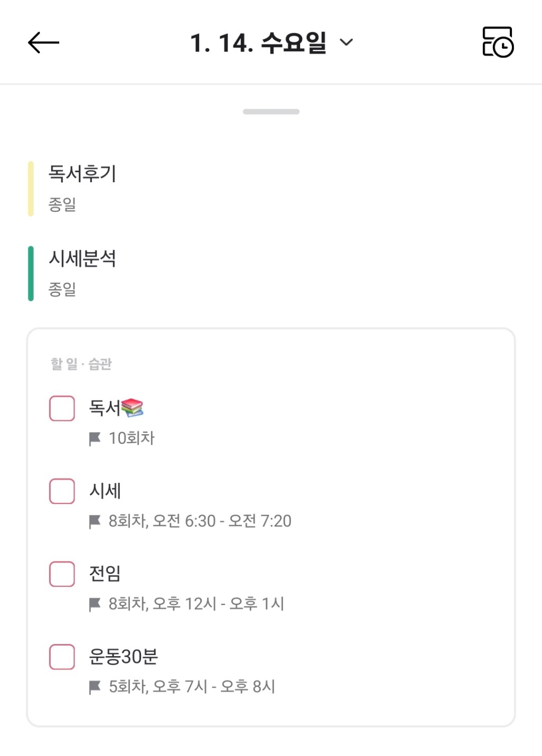Click the flag icon beside 8회차 오전 6:30

click(x=95, y=521)
